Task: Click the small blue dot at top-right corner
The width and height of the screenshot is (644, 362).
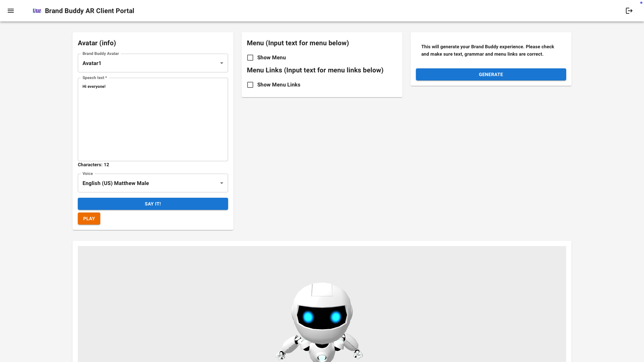Action: 641,3
